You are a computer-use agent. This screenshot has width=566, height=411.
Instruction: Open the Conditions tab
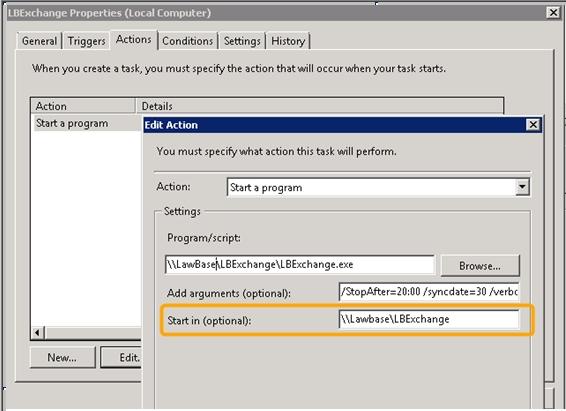pyautogui.click(x=187, y=41)
